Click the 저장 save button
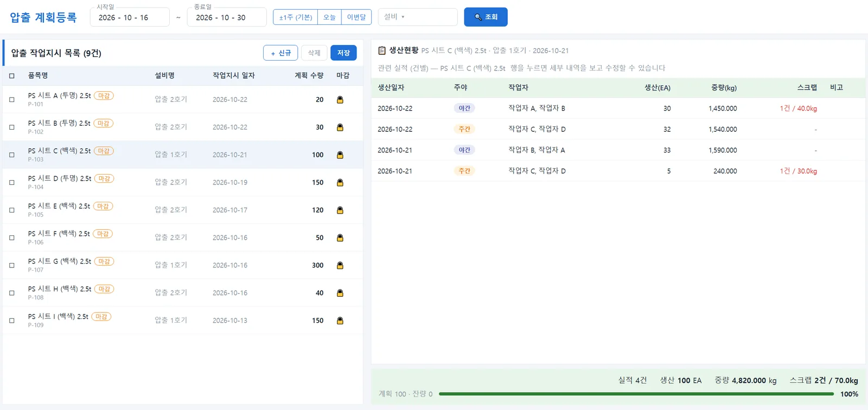The height and width of the screenshot is (410, 868). 343,53
